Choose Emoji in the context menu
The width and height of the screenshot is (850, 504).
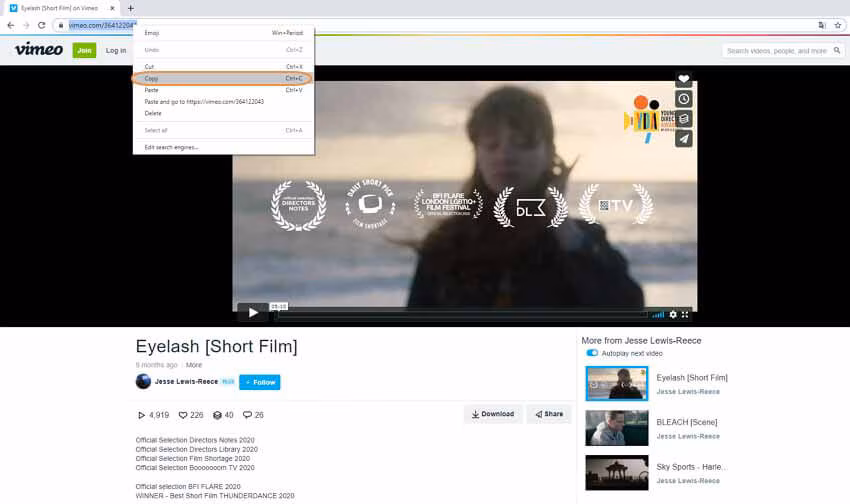pyautogui.click(x=223, y=33)
